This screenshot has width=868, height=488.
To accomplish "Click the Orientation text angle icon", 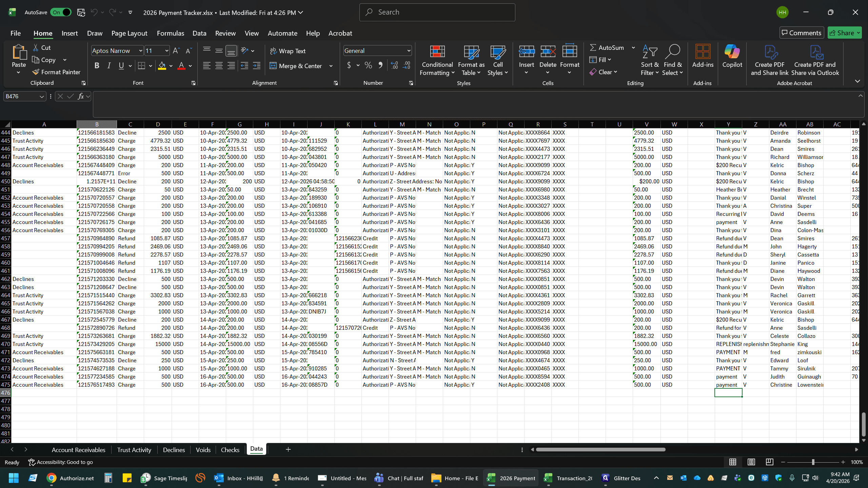I will click(244, 51).
